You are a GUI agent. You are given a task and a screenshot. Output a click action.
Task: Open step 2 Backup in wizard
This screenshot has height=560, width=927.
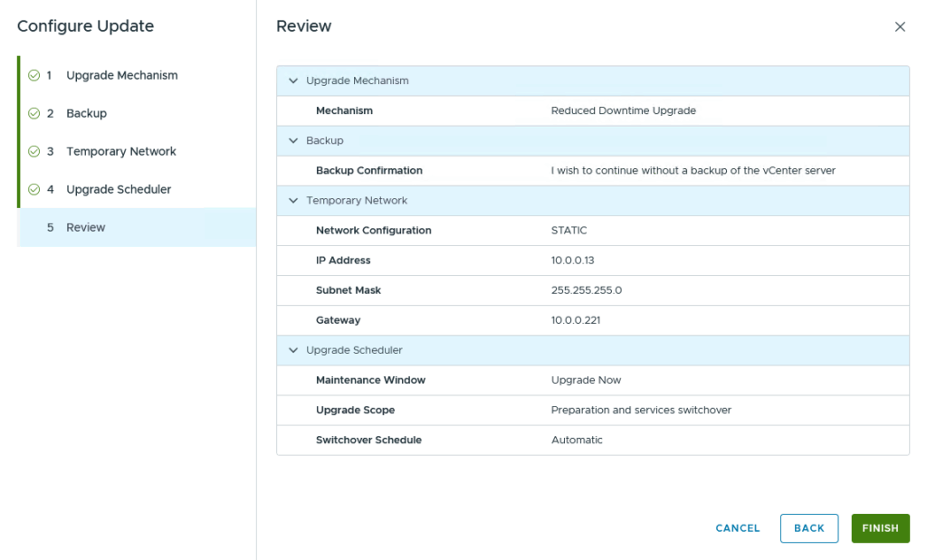click(87, 114)
